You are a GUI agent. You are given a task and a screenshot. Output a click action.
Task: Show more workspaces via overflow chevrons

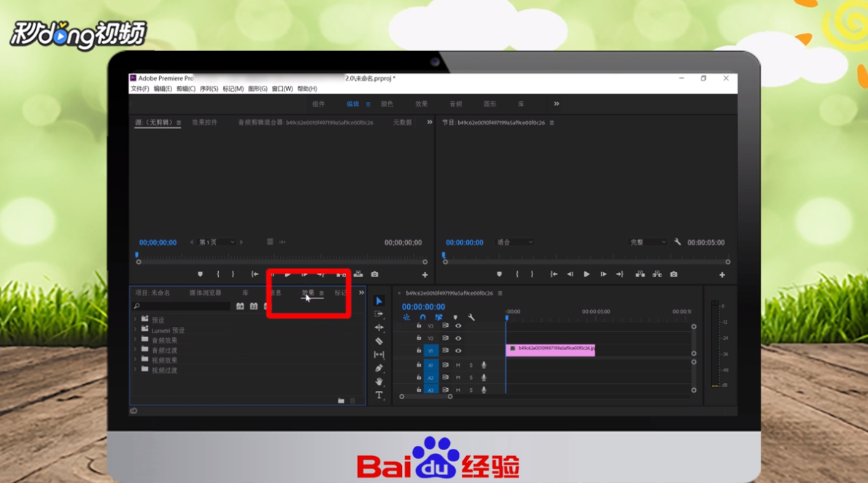pos(557,104)
